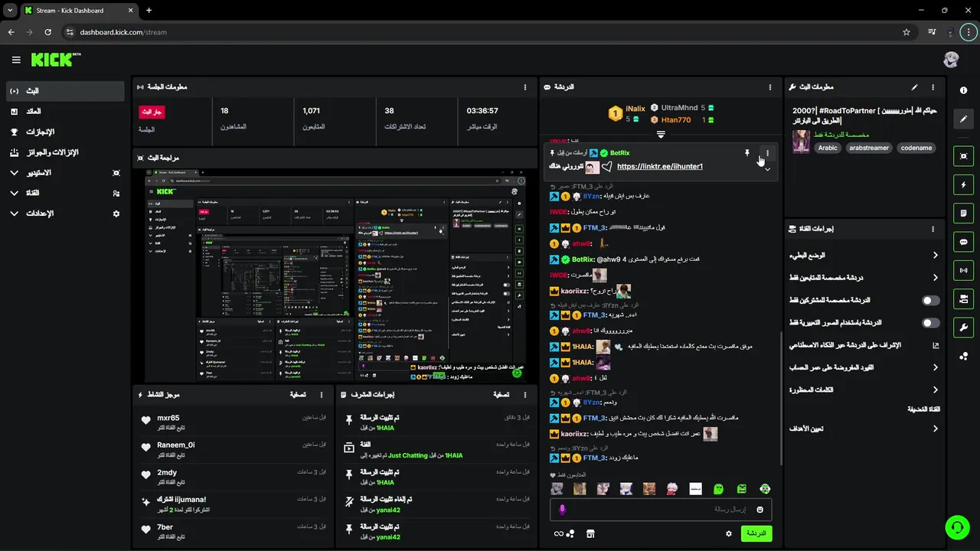The image size is (980, 551).
Task: Focus the send message chat input field
Action: coord(661,510)
